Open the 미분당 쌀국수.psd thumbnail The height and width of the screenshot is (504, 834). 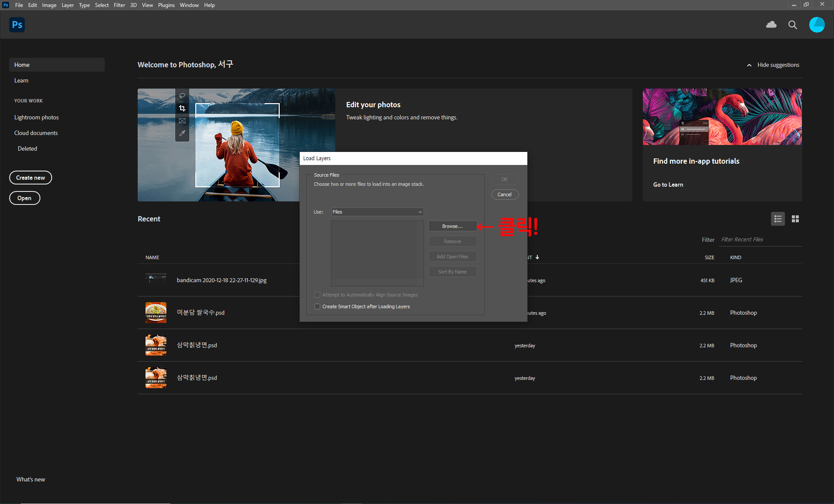pos(156,313)
